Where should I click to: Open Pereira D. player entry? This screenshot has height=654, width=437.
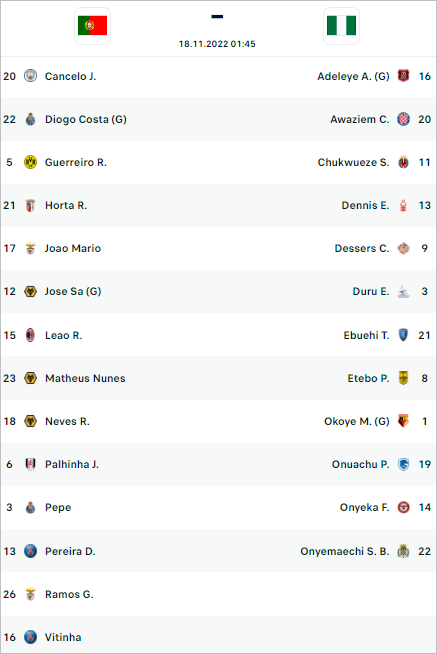(x=70, y=551)
